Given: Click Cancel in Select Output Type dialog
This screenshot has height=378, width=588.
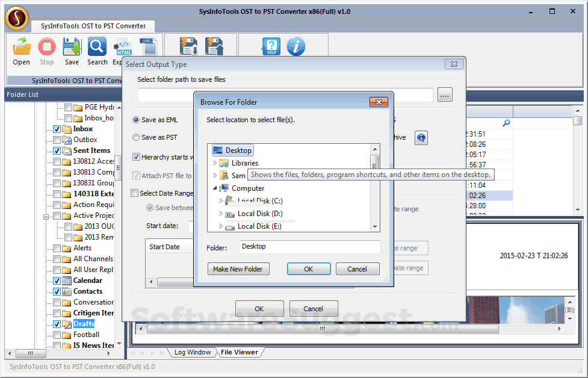Looking at the screenshot, I should [x=314, y=309].
